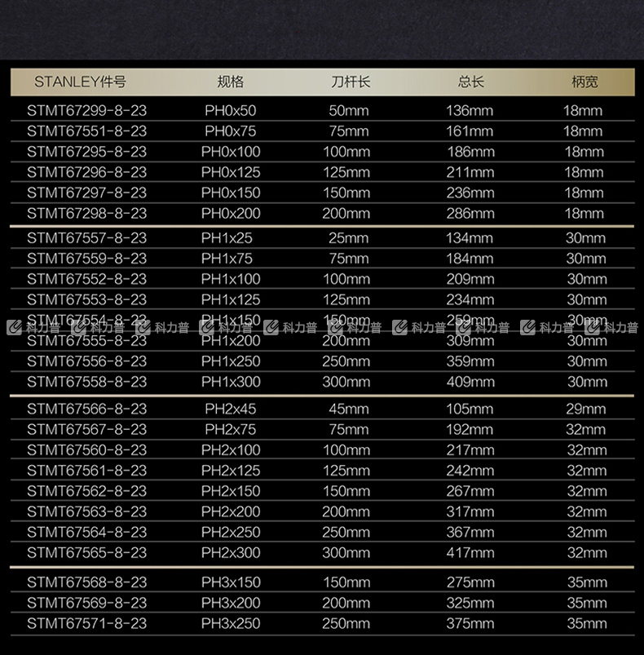Click the 柄宽 column header

pos(584,82)
